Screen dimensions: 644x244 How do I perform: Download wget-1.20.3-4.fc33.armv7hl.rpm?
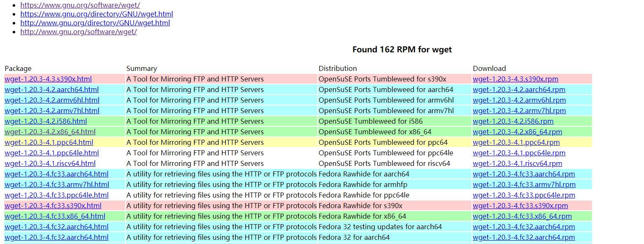coord(524,184)
